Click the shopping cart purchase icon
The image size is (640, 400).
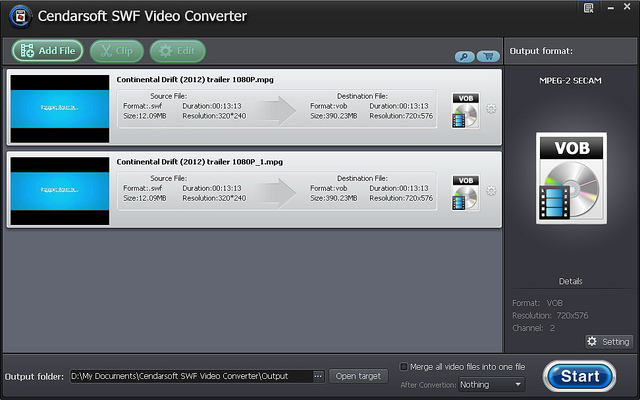click(x=488, y=56)
